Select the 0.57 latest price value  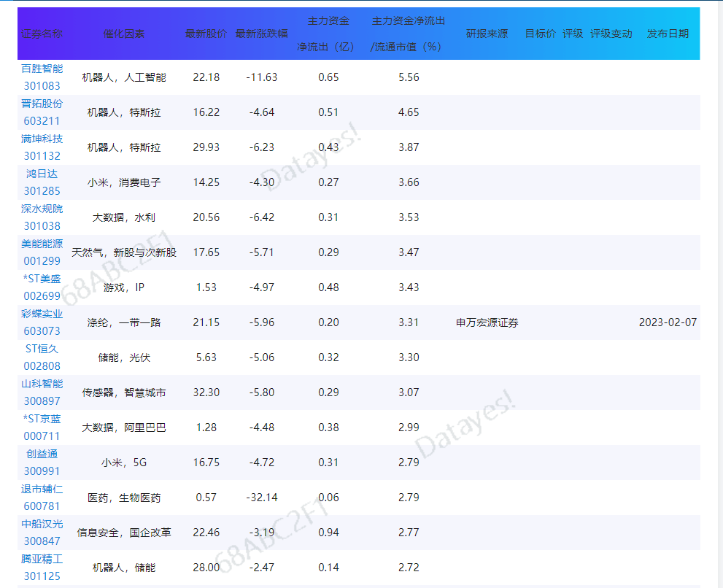[x=206, y=498]
